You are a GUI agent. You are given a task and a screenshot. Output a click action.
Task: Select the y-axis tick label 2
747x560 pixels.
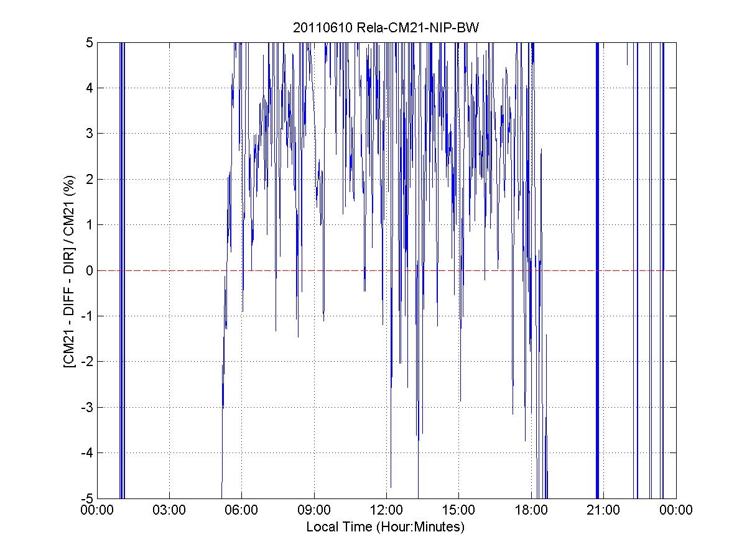(x=90, y=179)
